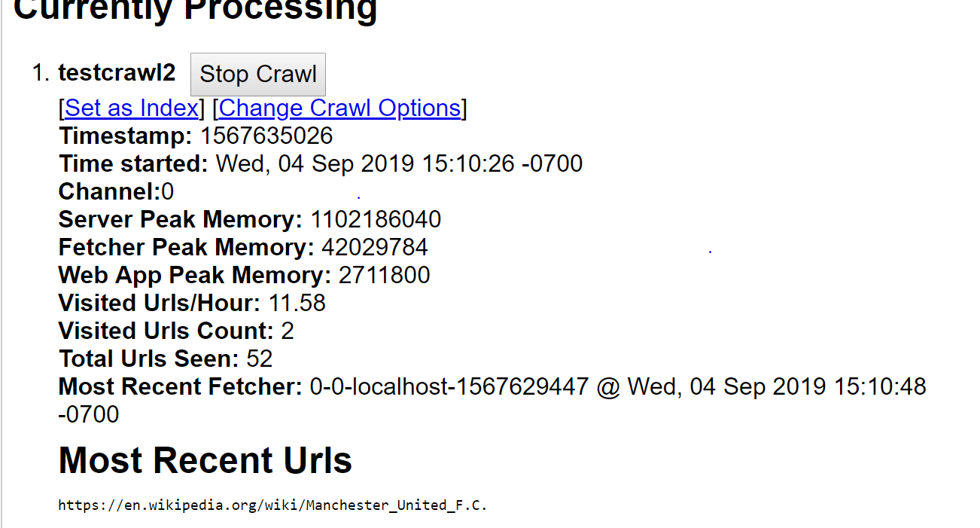The image size is (980, 528).
Task: Click the Currently Processing heading
Action: click(196, 9)
